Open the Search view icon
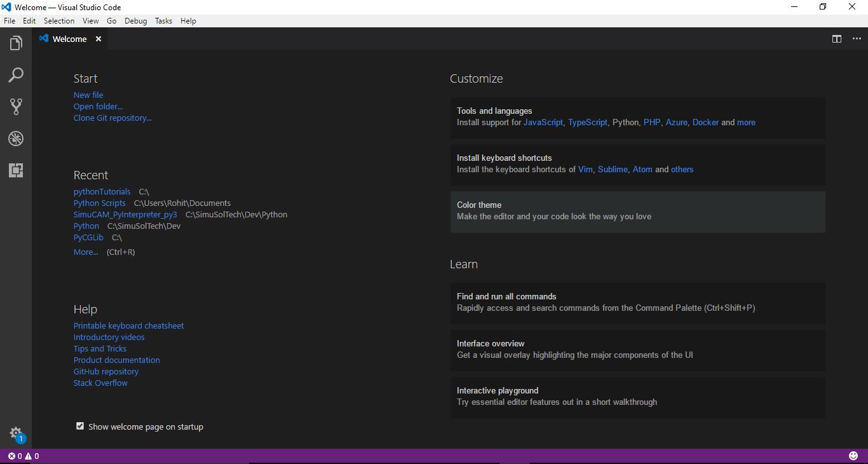The width and height of the screenshot is (868, 464). [16, 75]
